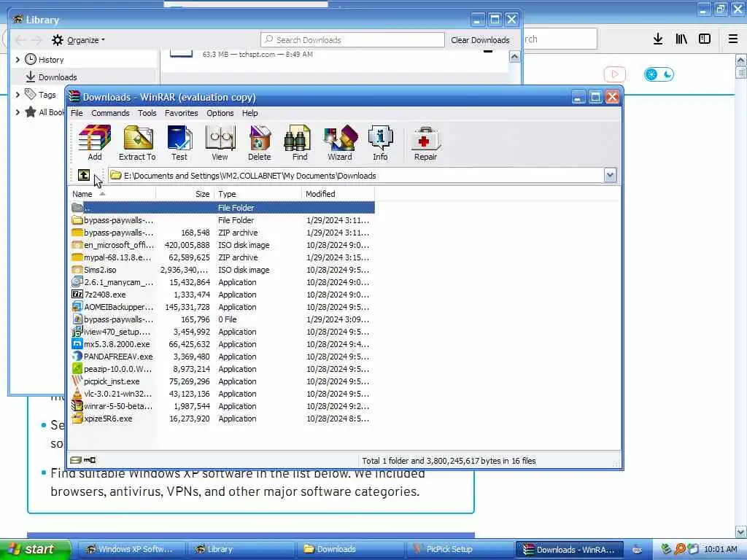
Task: Open the Commands menu
Action: [x=110, y=113]
